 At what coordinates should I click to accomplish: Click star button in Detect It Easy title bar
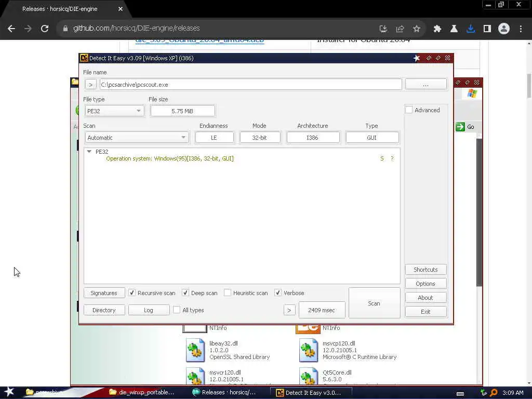coord(417,58)
